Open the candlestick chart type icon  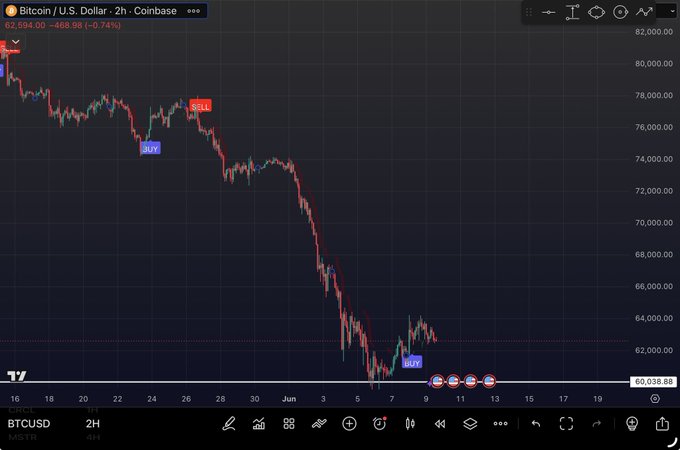410,424
